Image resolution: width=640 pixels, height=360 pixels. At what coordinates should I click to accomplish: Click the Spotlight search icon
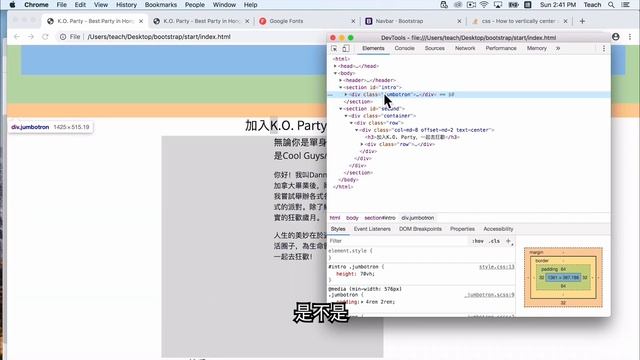611,4
